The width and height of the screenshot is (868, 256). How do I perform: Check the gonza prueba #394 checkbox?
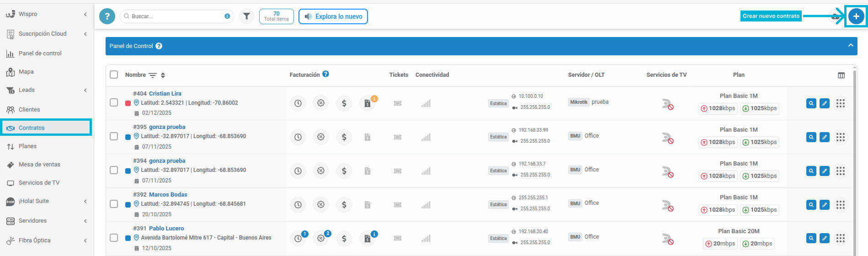click(114, 170)
